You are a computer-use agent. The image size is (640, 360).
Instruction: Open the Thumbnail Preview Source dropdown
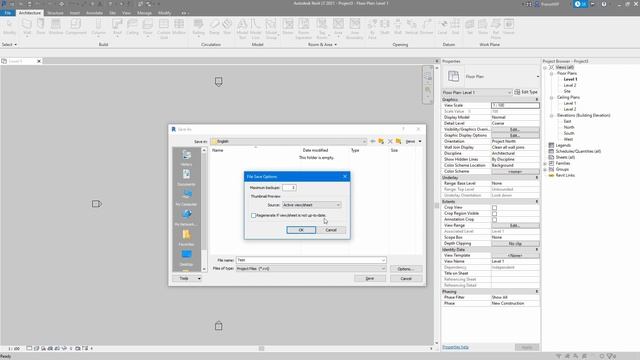coord(311,205)
